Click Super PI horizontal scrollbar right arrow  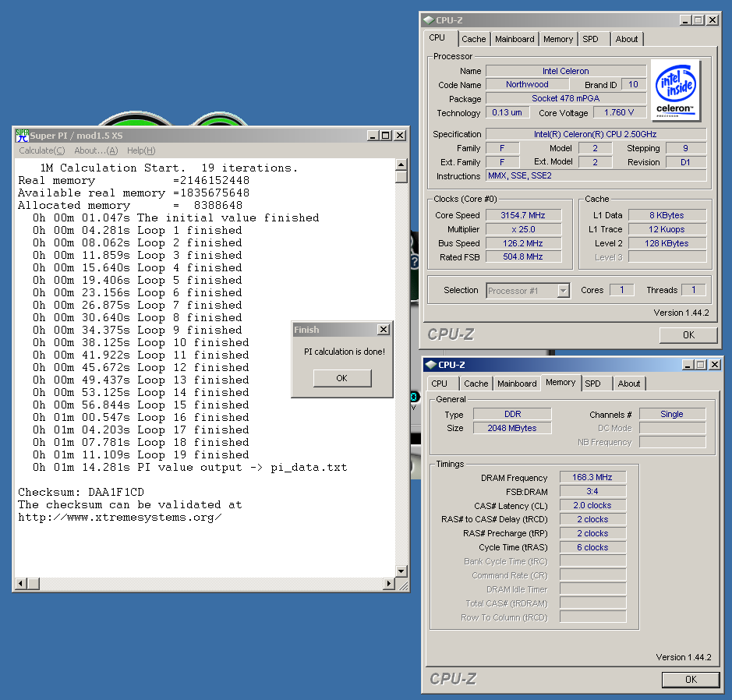click(x=389, y=583)
